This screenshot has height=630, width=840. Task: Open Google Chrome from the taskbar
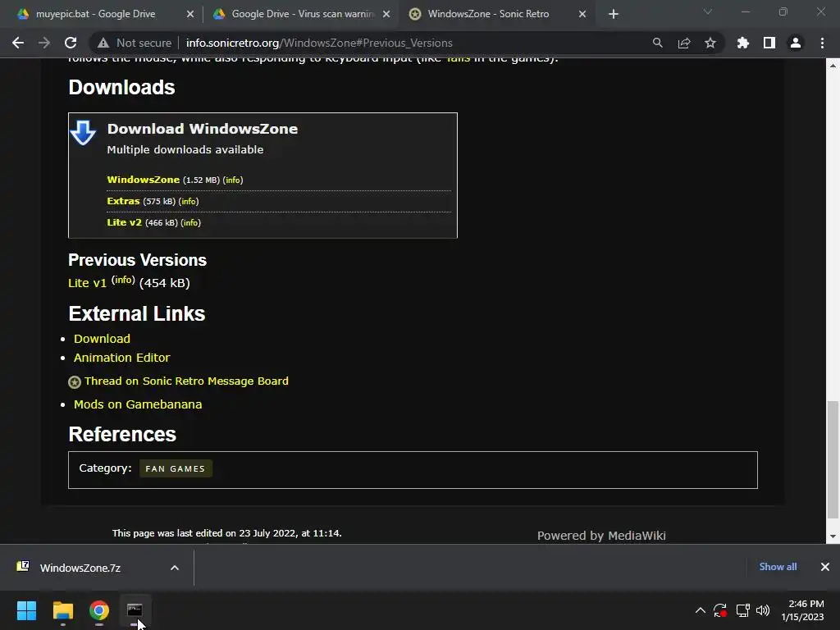99,610
